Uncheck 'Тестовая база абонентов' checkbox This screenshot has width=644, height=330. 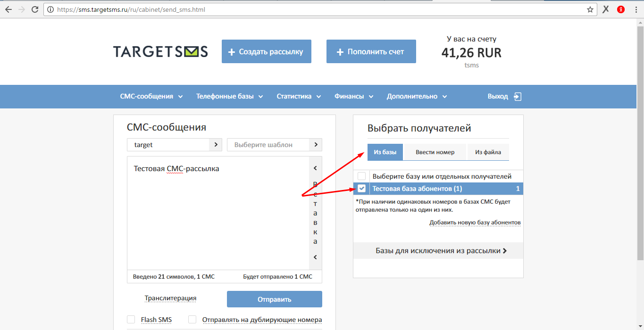pos(362,189)
